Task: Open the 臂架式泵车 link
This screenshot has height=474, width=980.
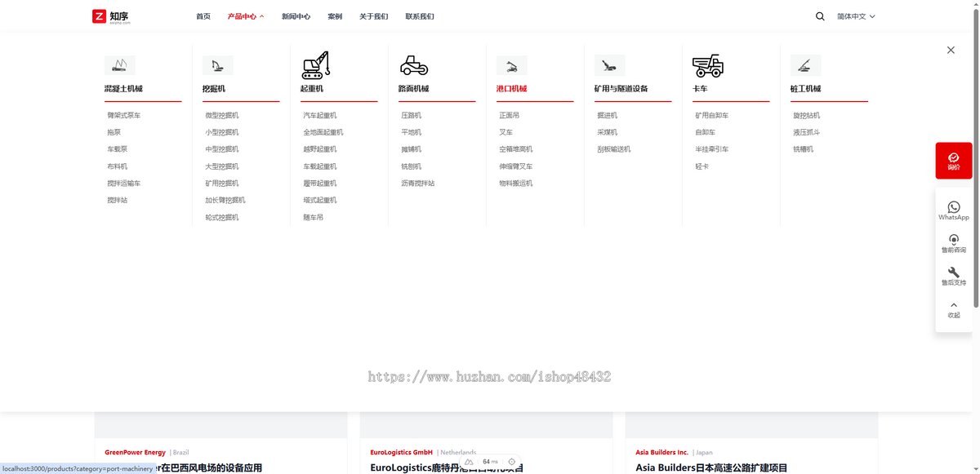Action: pos(124,115)
